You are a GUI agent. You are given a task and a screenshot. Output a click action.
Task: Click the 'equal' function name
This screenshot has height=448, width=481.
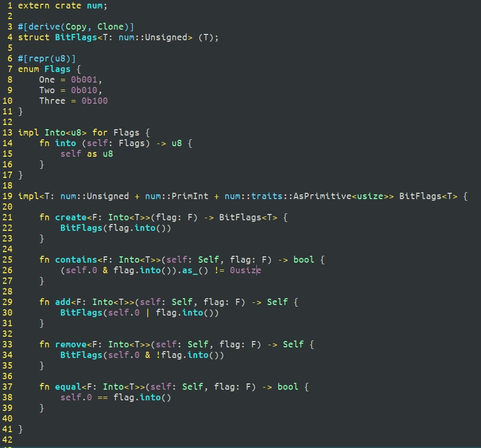point(68,387)
